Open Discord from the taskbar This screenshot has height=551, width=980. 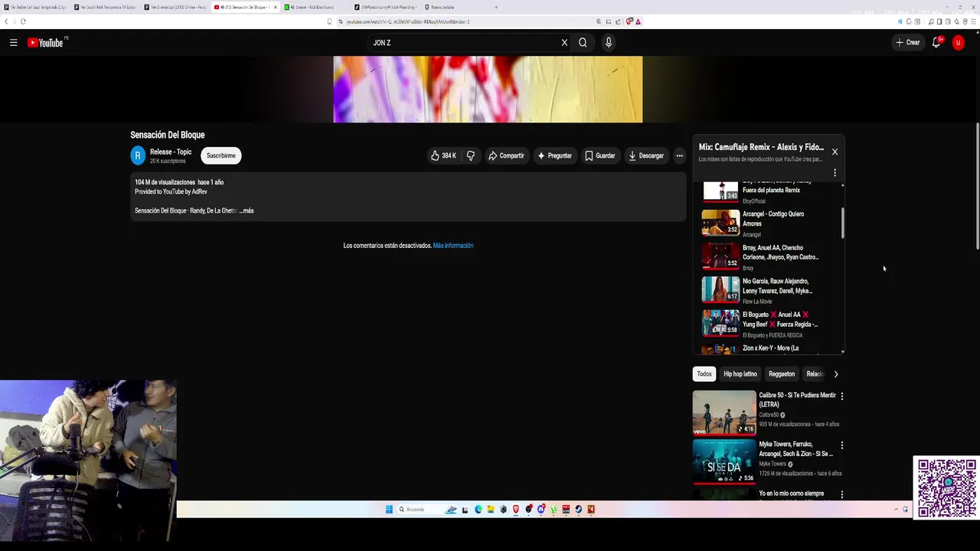coord(541,509)
